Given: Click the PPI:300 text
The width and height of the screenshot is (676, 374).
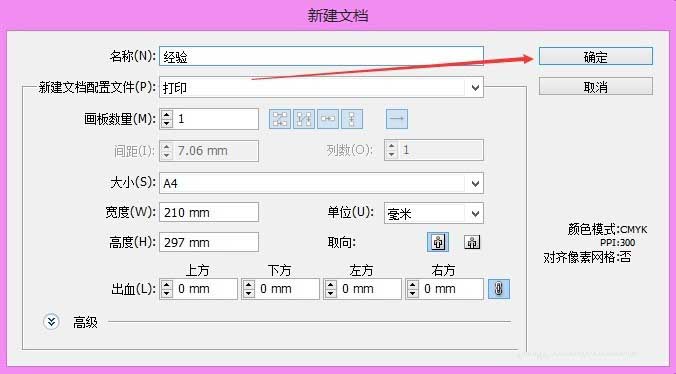Looking at the screenshot, I should click(x=617, y=243).
